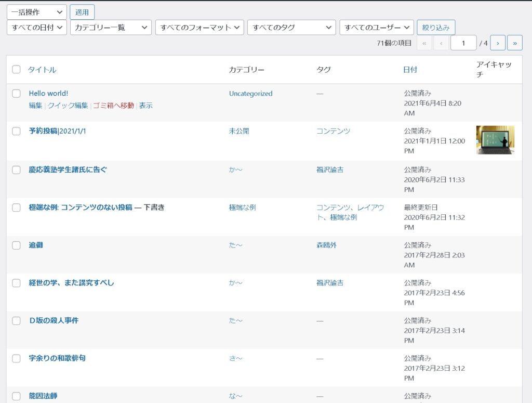Go to next page arrow button
532x403 pixels.
[498, 43]
